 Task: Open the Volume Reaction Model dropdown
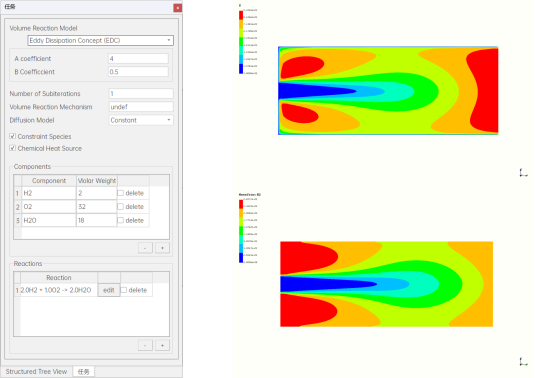(100, 40)
